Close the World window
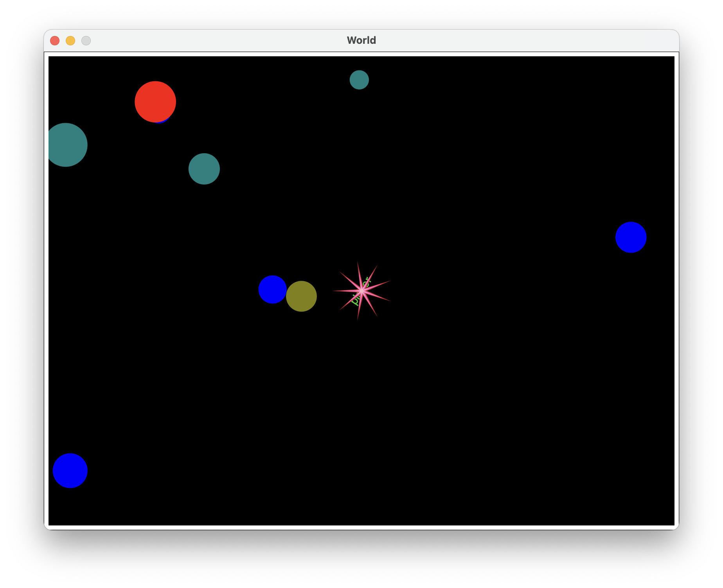The width and height of the screenshot is (723, 588). tap(55, 41)
